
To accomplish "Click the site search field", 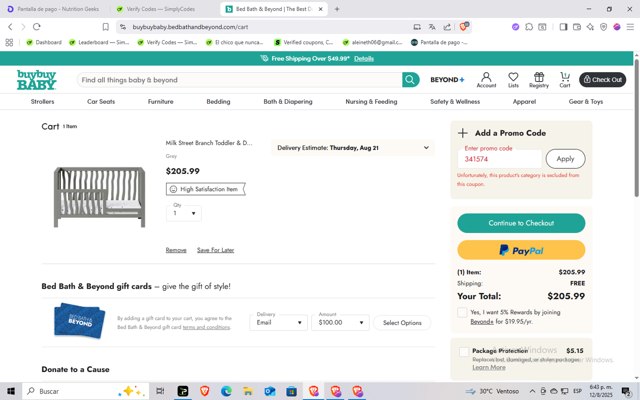I will point(240,80).
